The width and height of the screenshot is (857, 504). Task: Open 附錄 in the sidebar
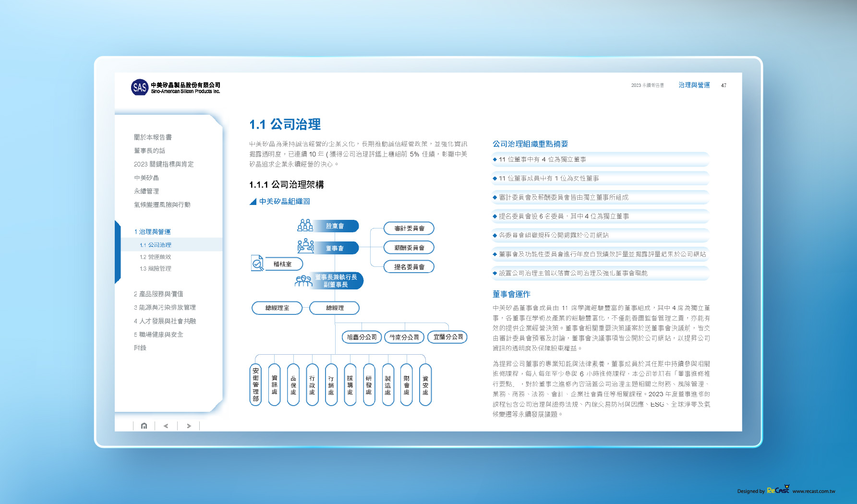click(x=140, y=348)
